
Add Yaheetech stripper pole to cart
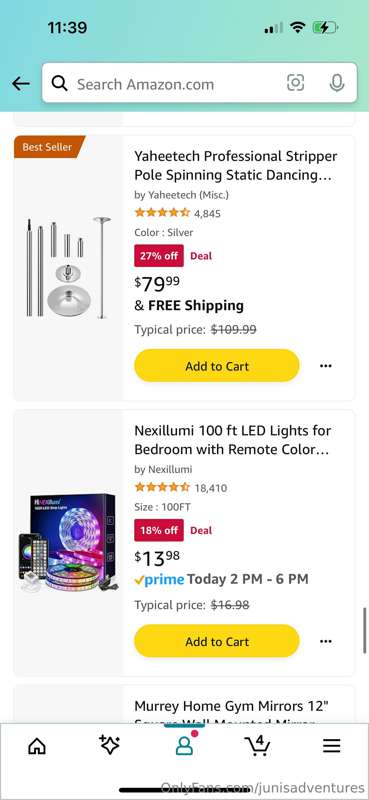[217, 366]
